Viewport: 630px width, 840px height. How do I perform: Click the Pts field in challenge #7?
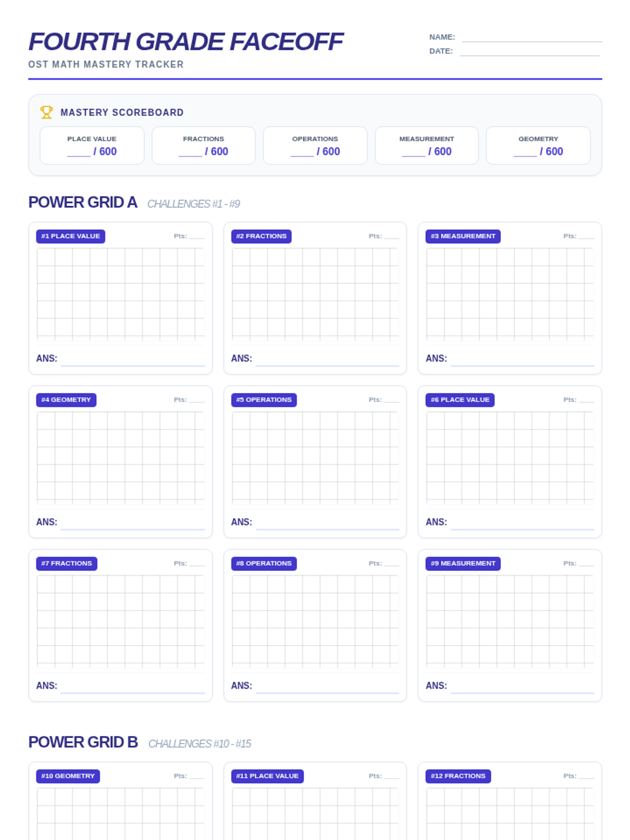(196, 564)
